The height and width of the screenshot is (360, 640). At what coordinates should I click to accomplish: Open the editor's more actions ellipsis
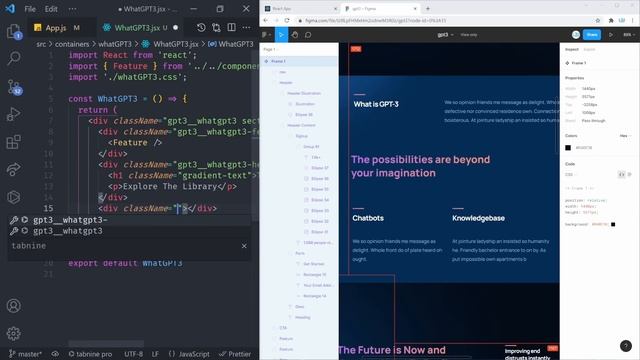coord(247,27)
